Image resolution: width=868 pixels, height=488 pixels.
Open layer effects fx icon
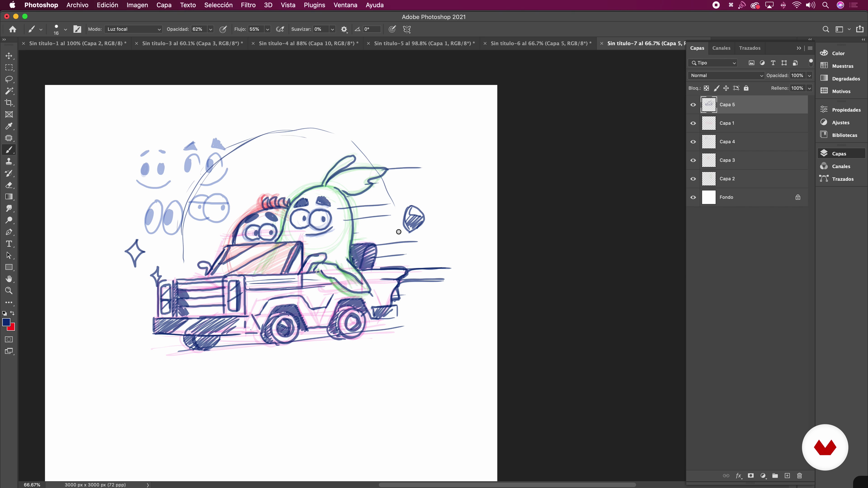739,476
